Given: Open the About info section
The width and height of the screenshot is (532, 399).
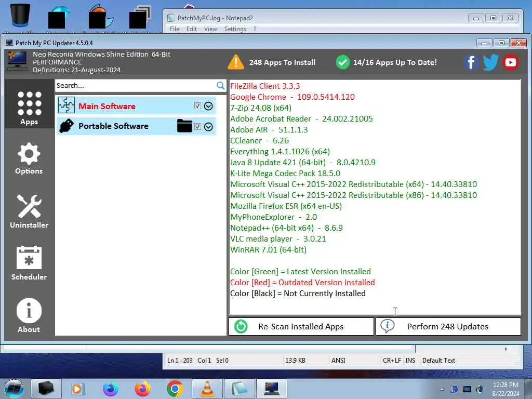Looking at the screenshot, I should point(29,315).
